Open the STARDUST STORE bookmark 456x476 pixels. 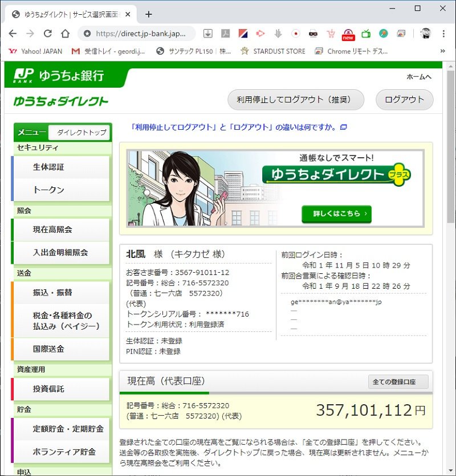coord(272,51)
